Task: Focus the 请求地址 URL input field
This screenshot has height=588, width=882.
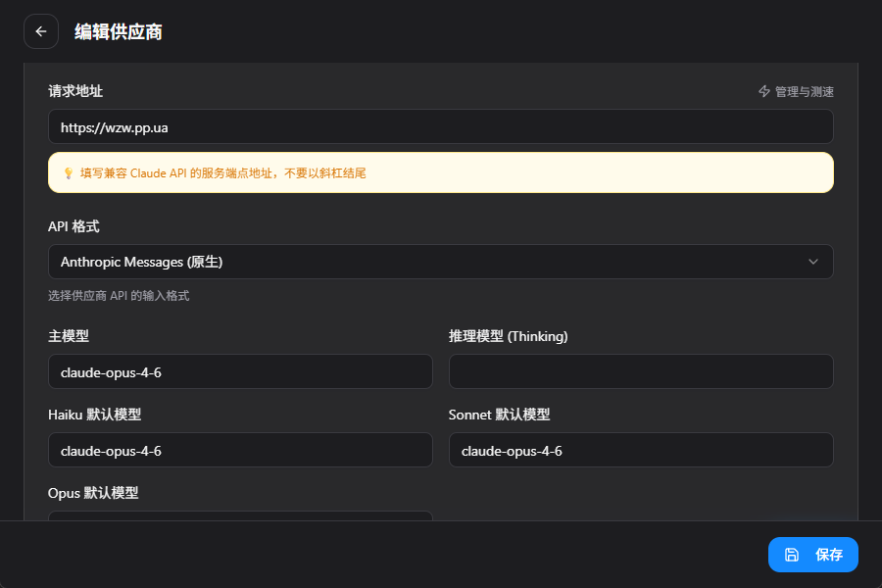Action: (440, 126)
